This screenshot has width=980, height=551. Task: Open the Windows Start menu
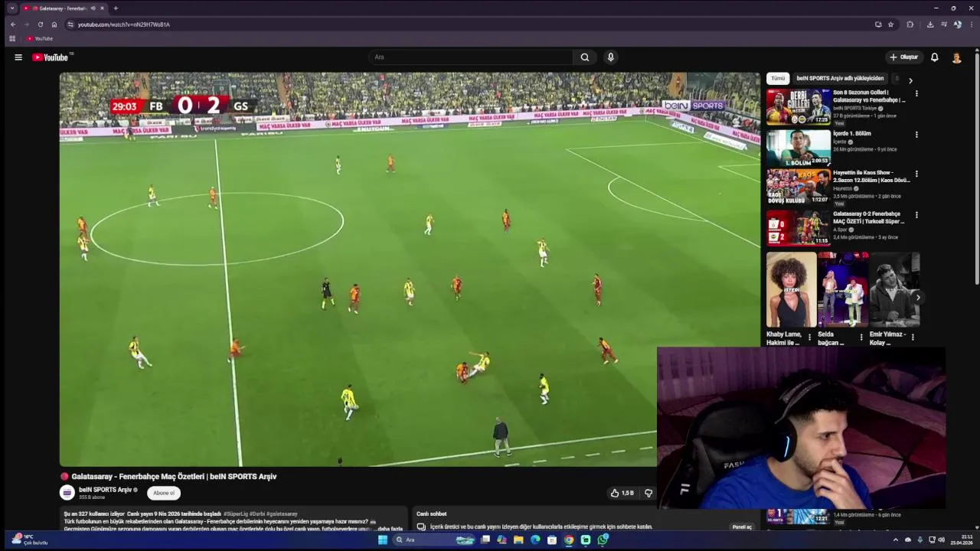[x=383, y=540]
